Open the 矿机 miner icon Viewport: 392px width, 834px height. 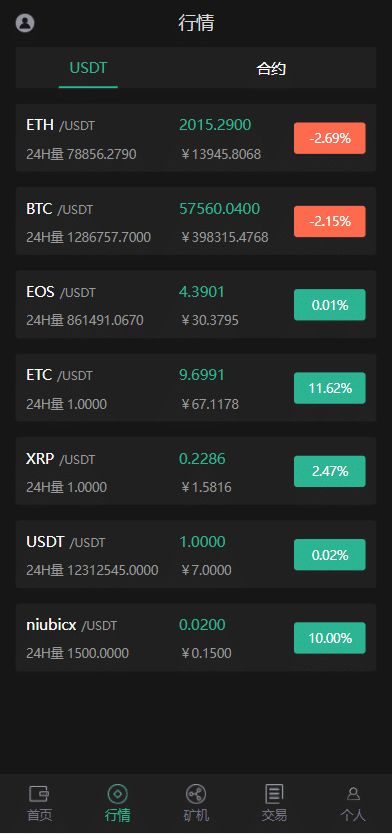(x=196, y=794)
